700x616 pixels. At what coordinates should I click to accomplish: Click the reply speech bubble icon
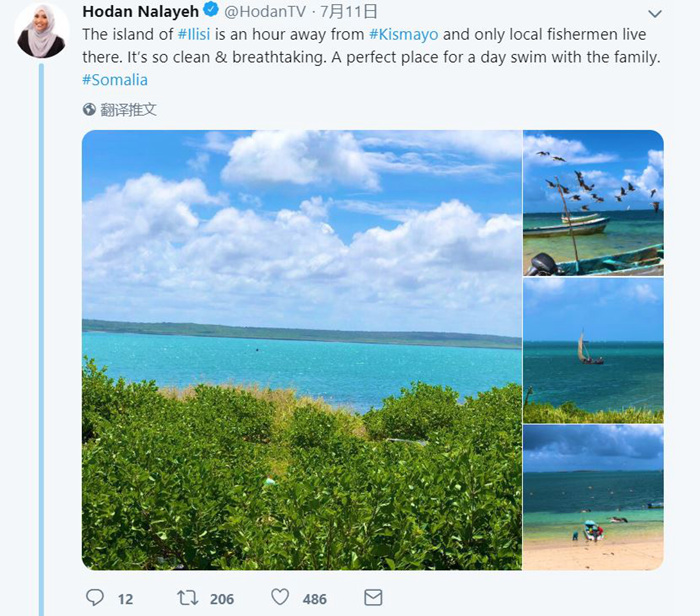(x=95, y=598)
